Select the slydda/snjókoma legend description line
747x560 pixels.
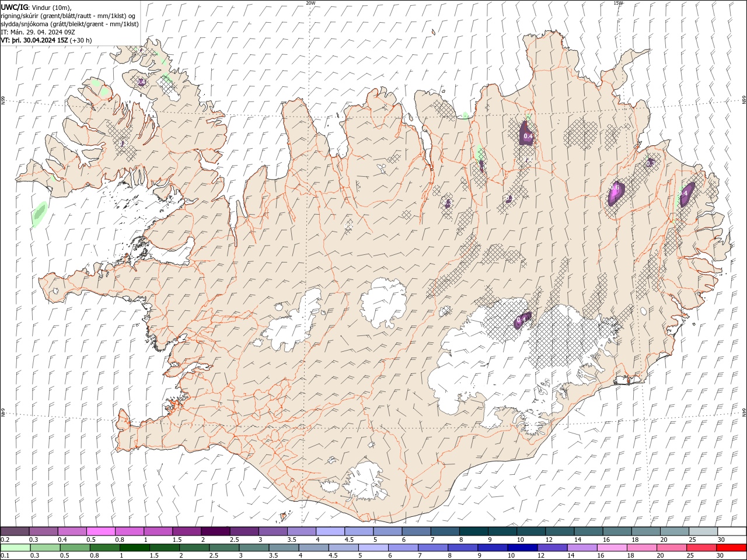pos(70,24)
